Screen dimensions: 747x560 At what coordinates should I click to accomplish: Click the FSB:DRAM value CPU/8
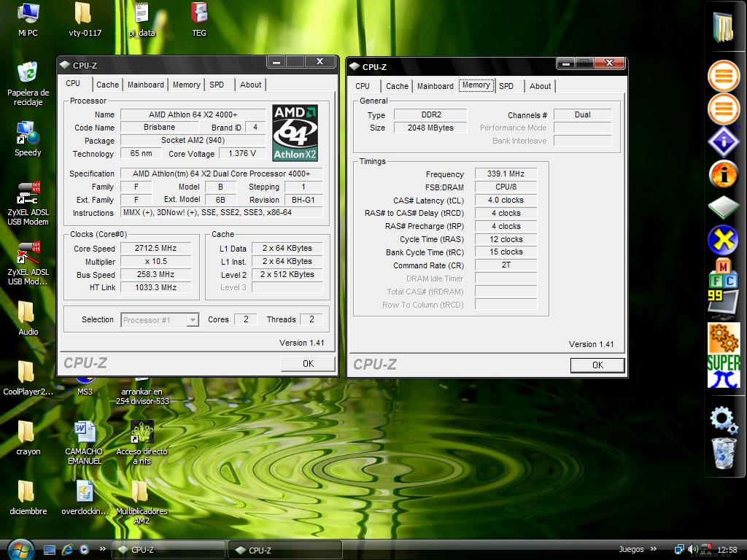point(506,187)
